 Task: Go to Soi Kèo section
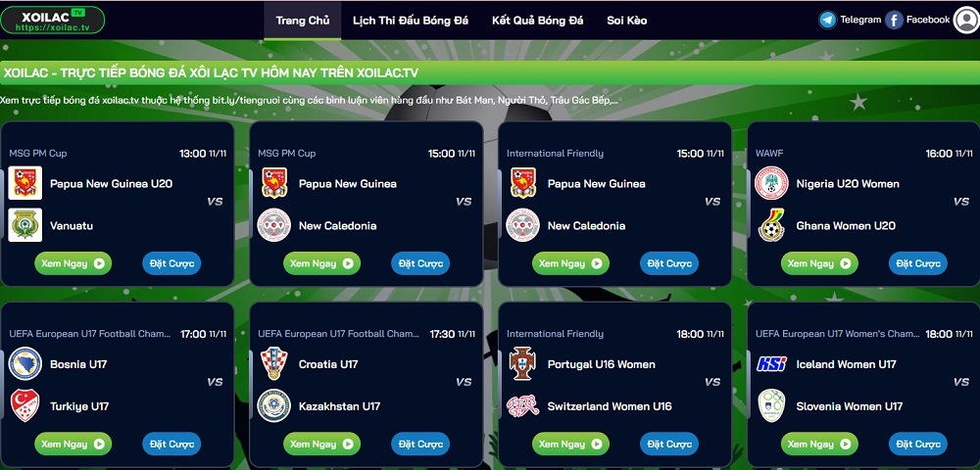click(x=627, y=21)
